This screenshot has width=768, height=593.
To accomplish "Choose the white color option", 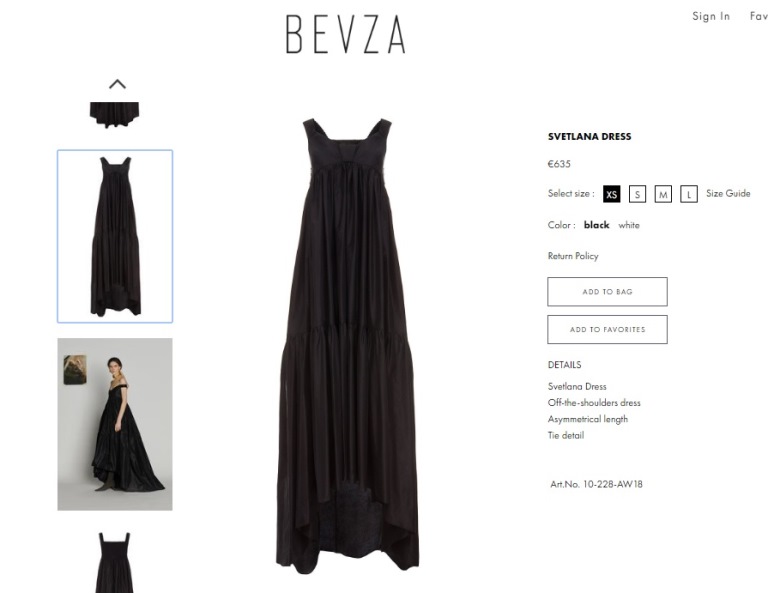I will point(629,225).
